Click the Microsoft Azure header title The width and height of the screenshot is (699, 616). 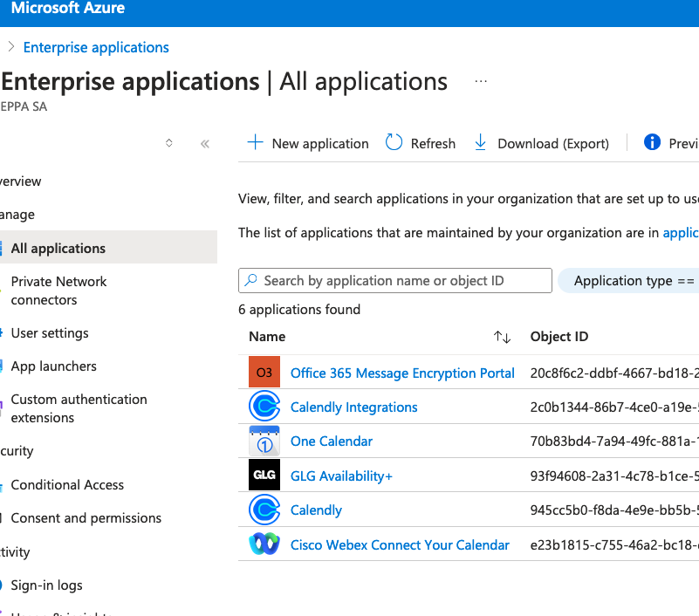point(68,8)
